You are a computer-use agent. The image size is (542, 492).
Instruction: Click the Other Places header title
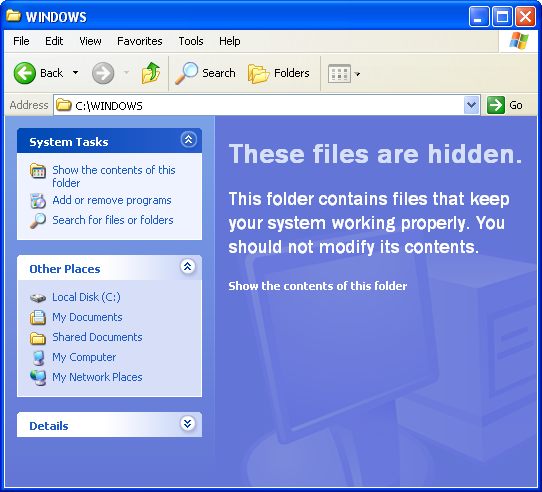pos(65,269)
